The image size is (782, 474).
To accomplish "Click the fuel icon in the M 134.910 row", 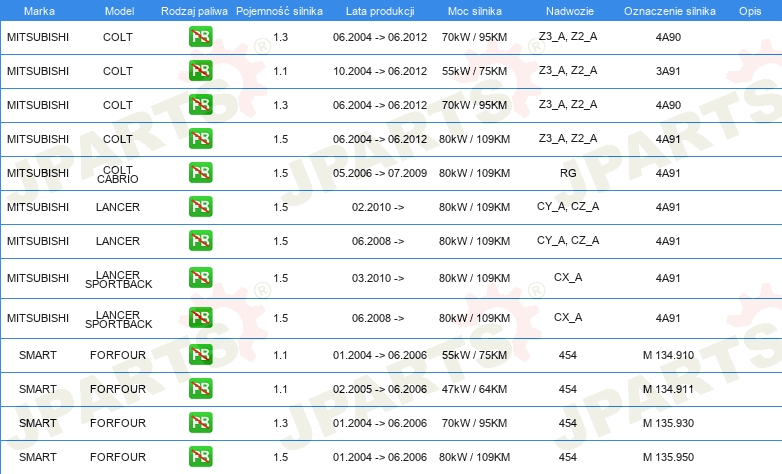I will click(x=200, y=355).
